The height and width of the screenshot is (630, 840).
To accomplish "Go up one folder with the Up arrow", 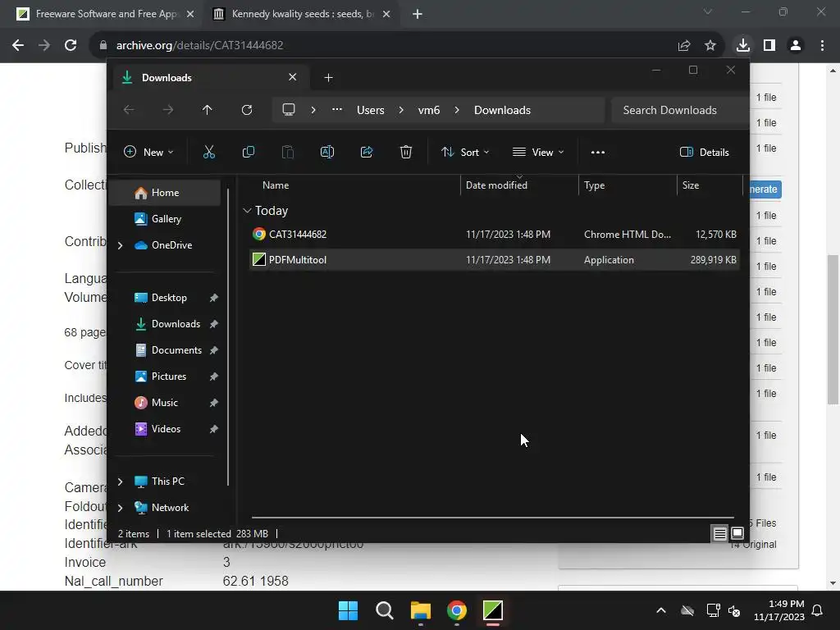I will 208,110.
